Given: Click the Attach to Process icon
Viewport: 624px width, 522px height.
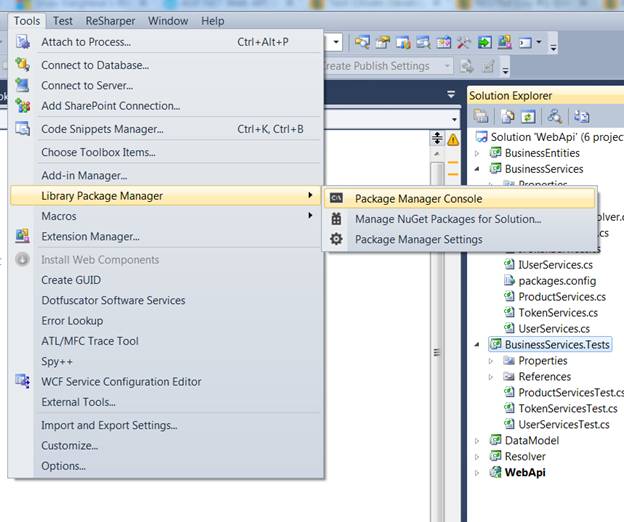Looking at the screenshot, I should [x=23, y=42].
